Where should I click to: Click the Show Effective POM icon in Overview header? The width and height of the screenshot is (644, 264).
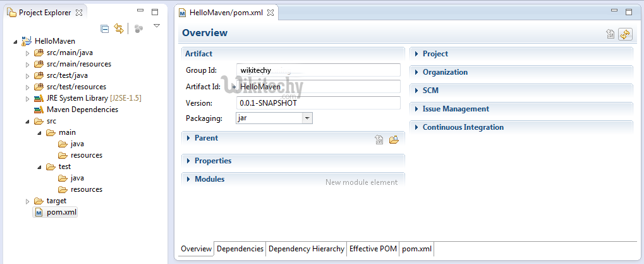point(611,34)
